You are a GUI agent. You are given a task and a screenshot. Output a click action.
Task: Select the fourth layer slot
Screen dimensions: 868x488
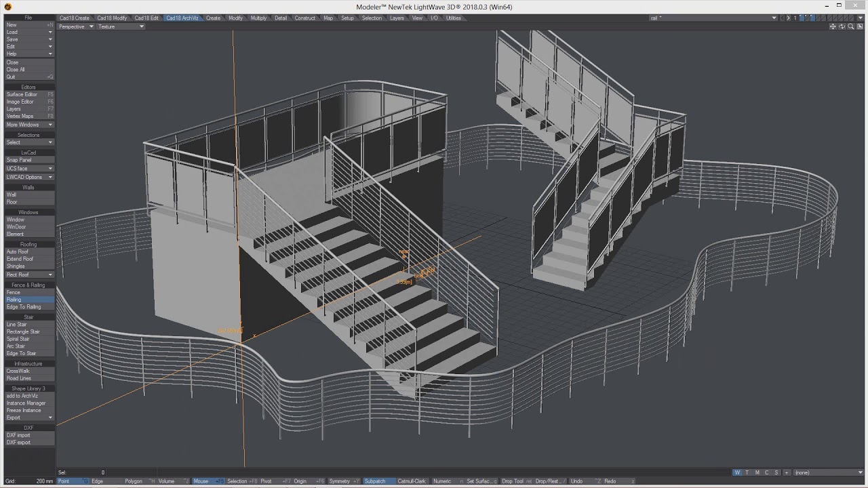coord(818,18)
